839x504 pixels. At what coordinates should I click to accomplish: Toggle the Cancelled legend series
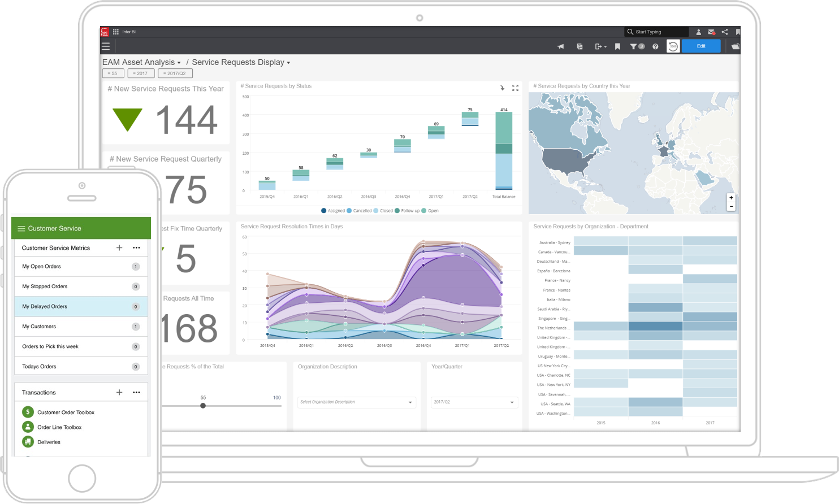pyautogui.click(x=359, y=211)
